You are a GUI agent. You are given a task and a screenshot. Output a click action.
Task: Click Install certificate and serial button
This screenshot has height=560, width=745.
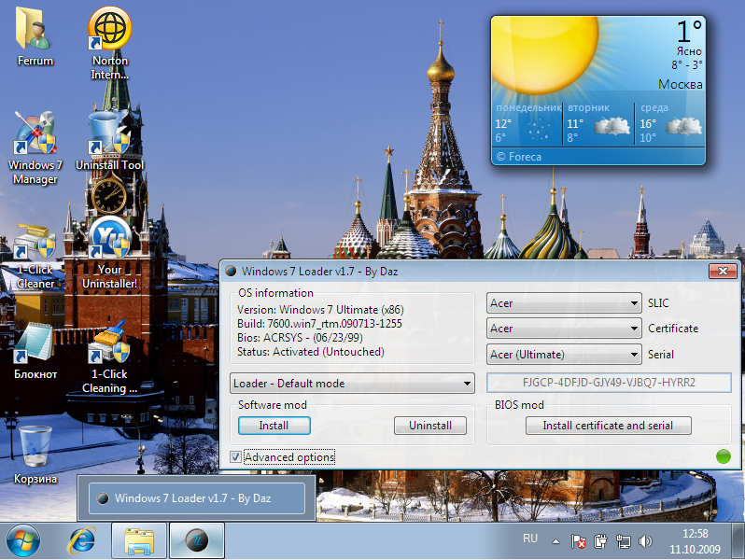pos(608,425)
